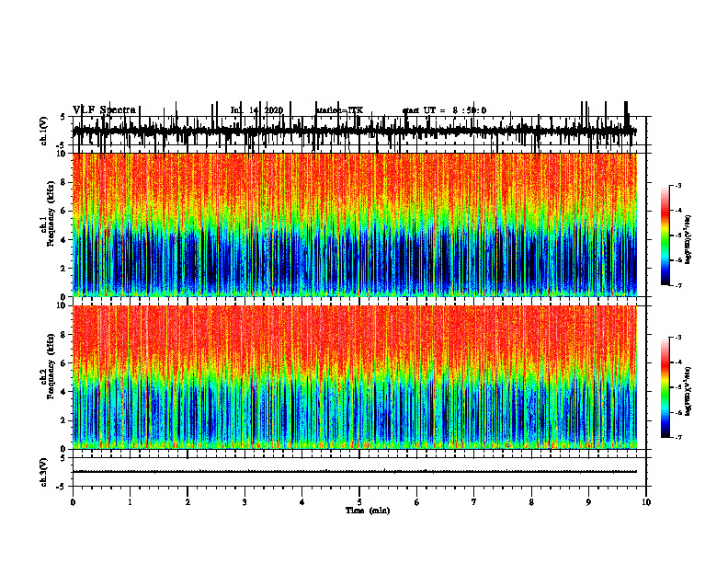Click the "5" volt tick of ch.1(V) axis
The image size is (728, 563).
[63, 117]
